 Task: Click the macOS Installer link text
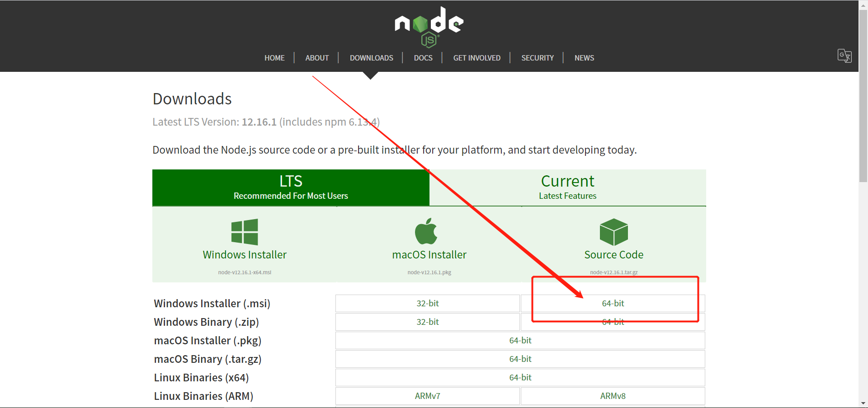pyautogui.click(x=429, y=255)
